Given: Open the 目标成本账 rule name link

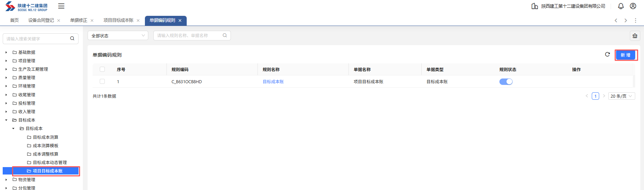Looking at the screenshot, I should [x=273, y=82].
